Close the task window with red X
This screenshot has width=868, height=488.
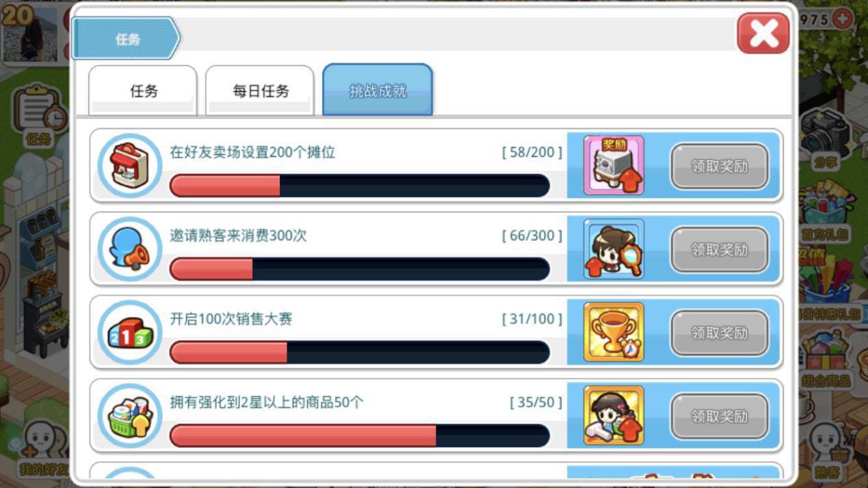pos(763,34)
